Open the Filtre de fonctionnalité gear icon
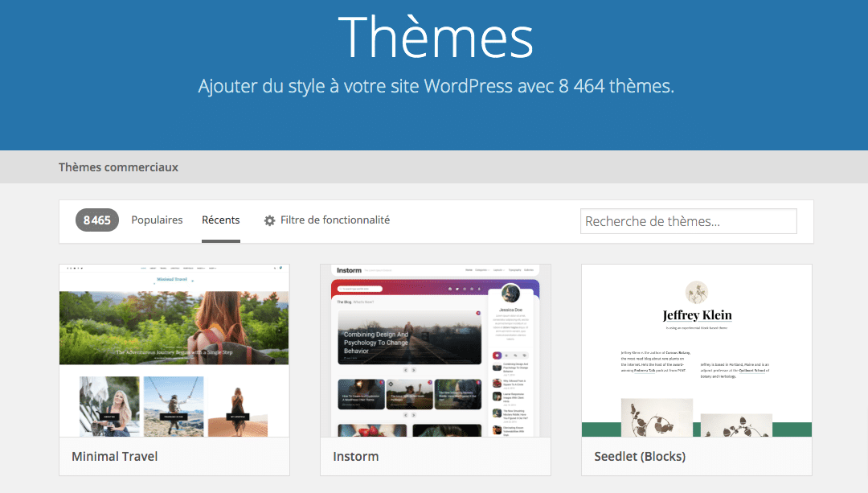868x493 pixels. 269,219
